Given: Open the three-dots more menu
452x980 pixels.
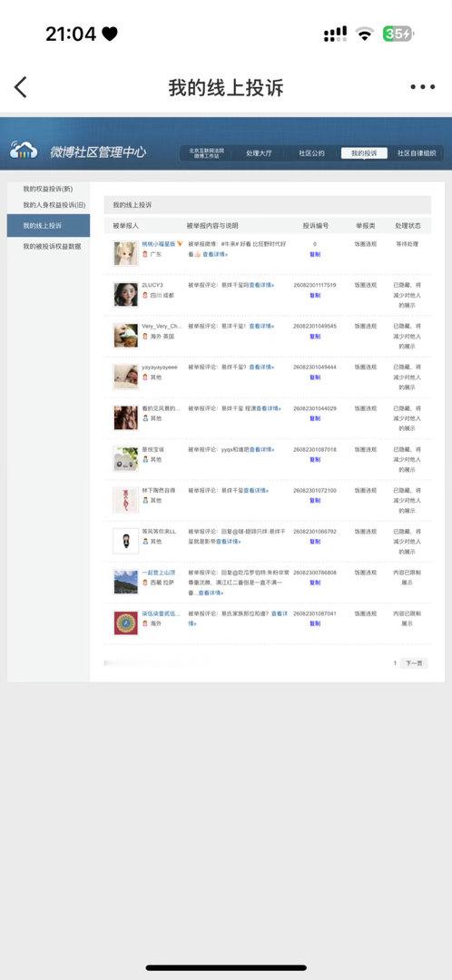Looking at the screenshot, I should [x=423, y=87].
